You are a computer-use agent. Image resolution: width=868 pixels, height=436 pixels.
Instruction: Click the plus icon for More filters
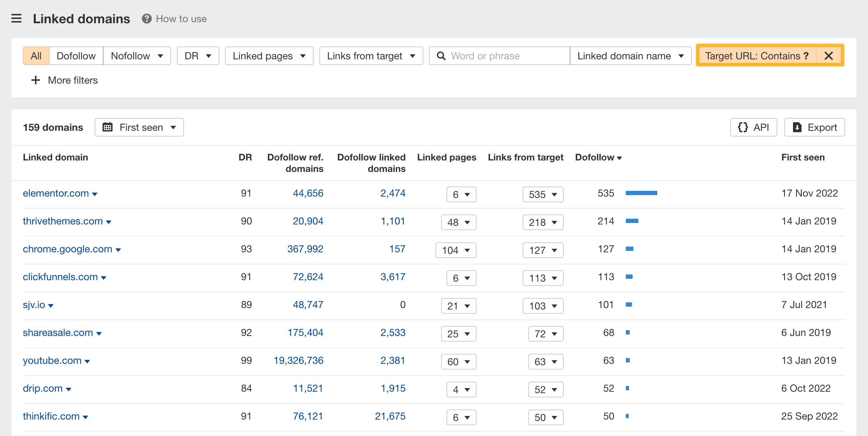click(x=36, y=80)
